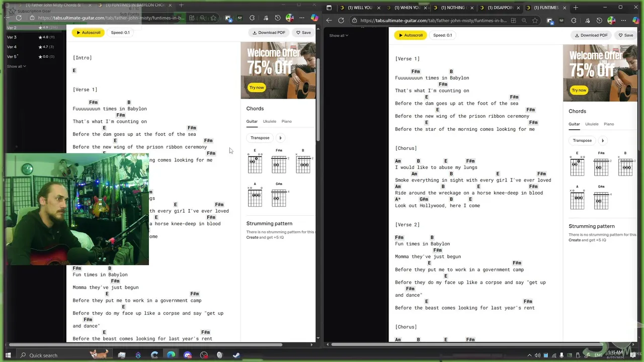Screen dimensions: 644x362
Task: Click the Create strumming pattern link in the right window
Action: pyautogui.click(x=575, y=240)
